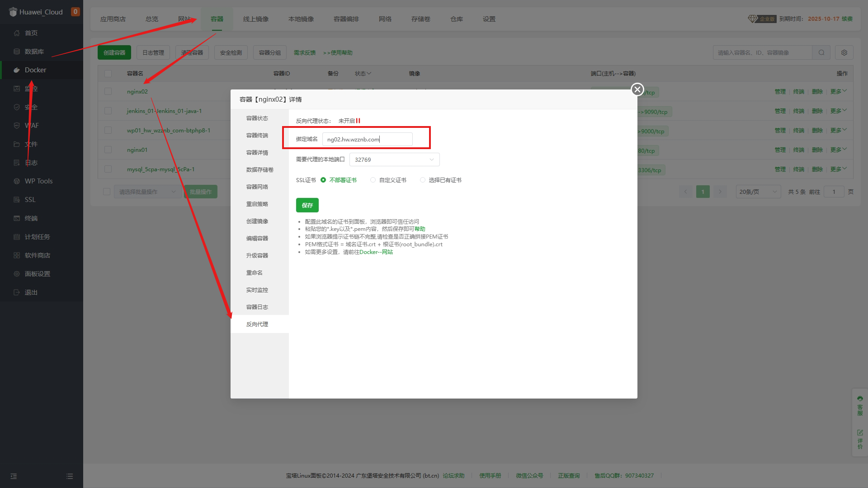Click the bottom sidebar list icon on right
Screen dimensions: 868x488
click(70, 476)
